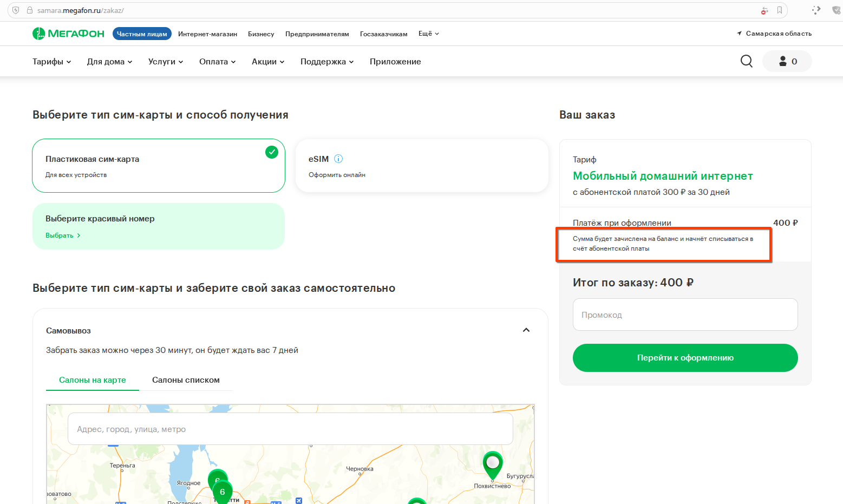Click the Выбрать link for beautiful number
Viewport: 843px width, 504px height.
pyautogui.click(x=63, y=235)
